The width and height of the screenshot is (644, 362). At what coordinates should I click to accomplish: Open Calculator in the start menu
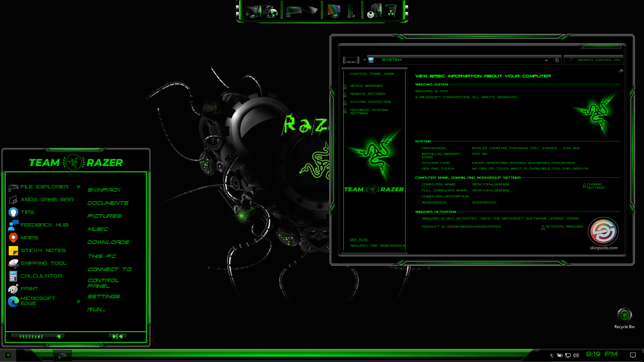41,276
